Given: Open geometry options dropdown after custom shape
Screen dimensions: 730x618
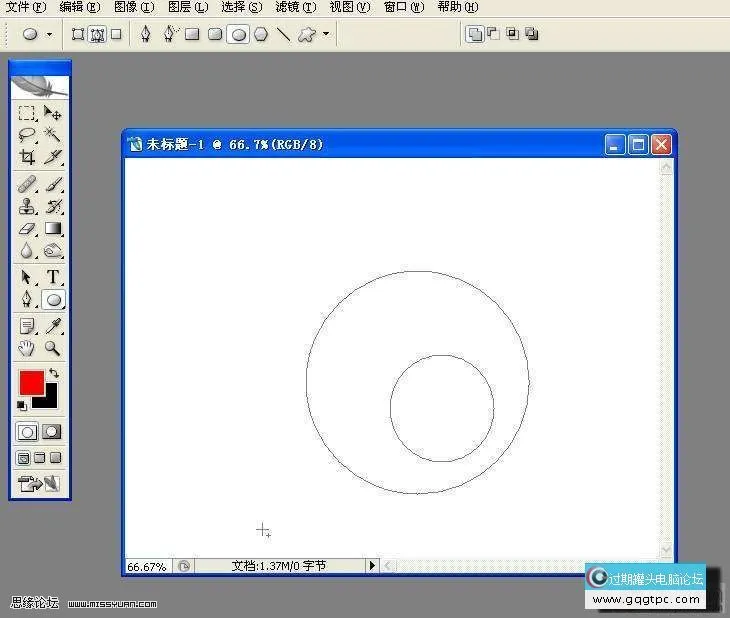Looking at the screenshot, I should (326, 34).
